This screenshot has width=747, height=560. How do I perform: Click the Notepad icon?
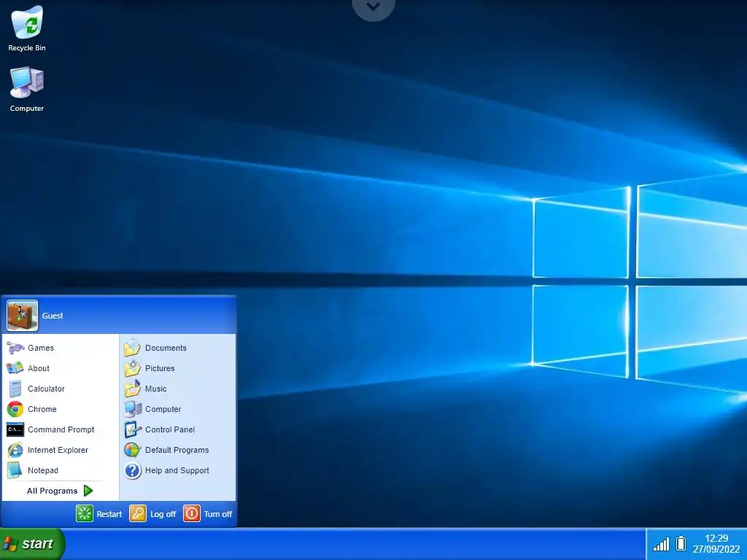point(15,470)
